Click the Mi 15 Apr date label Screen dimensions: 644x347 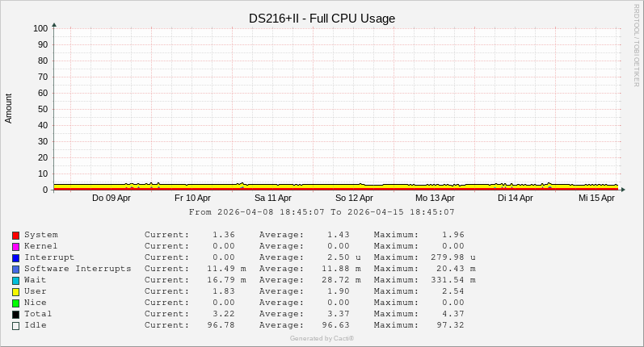tap(596, 198)
